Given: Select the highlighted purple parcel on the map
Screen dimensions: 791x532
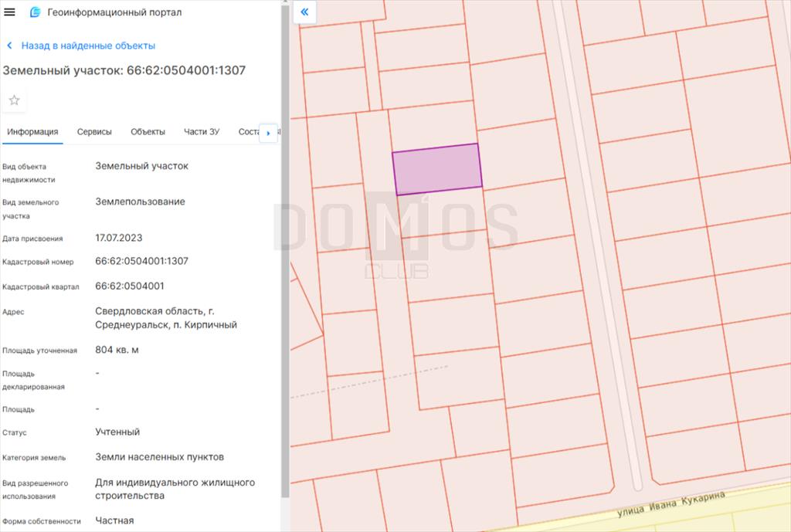Looking at the screenshot, I should pyautogui.click(x=437, y=169).
